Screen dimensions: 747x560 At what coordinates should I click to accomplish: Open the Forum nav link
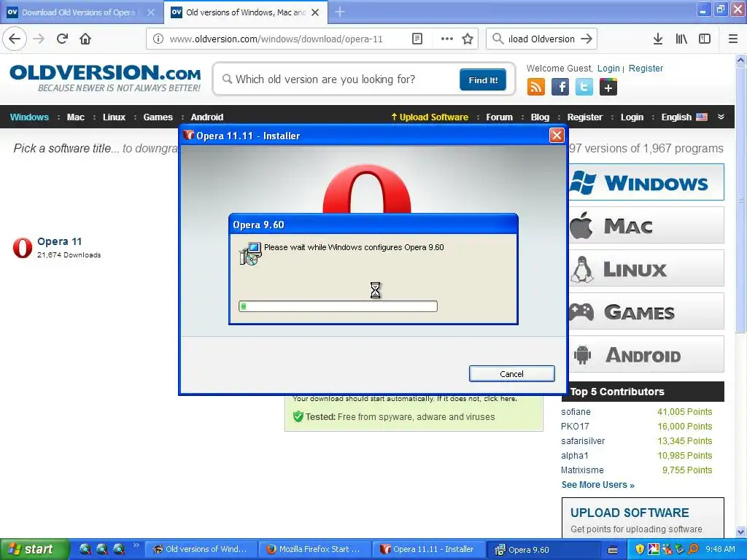[x=499, y=117]
